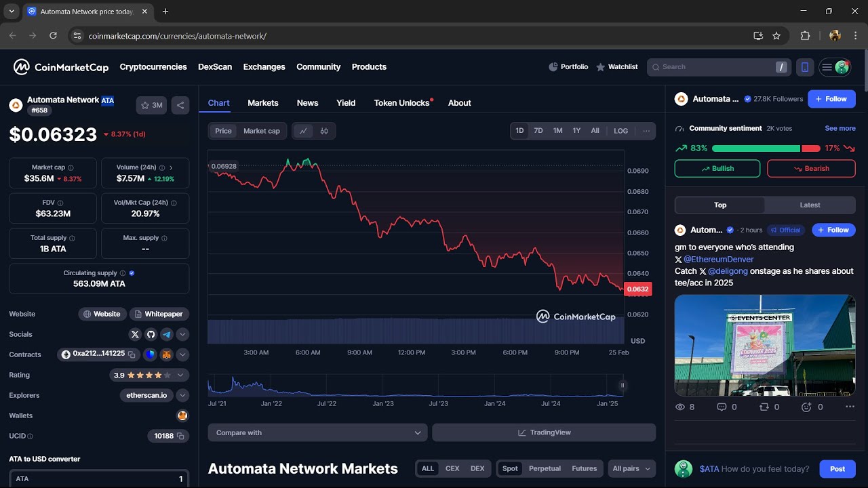Toggle LOG scale on chart
868x488 pixels.
pos(620,131)
